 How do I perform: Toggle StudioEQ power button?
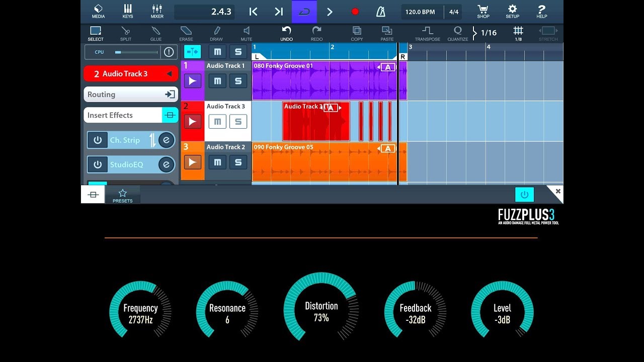point(98,164)
